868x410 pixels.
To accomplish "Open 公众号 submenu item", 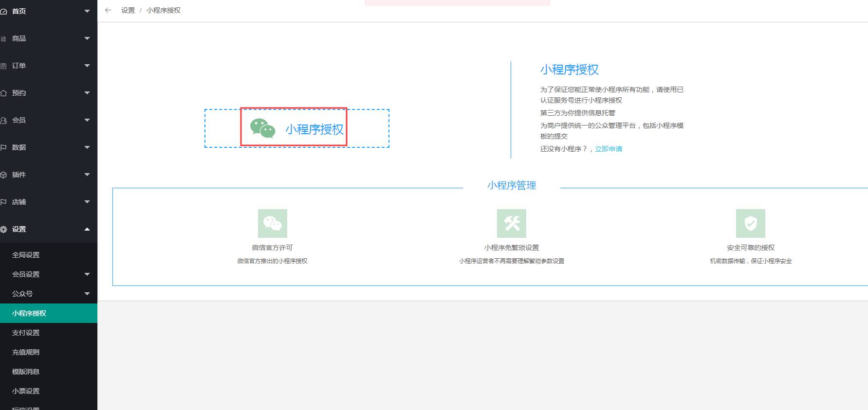I will (x=49, y=294).
